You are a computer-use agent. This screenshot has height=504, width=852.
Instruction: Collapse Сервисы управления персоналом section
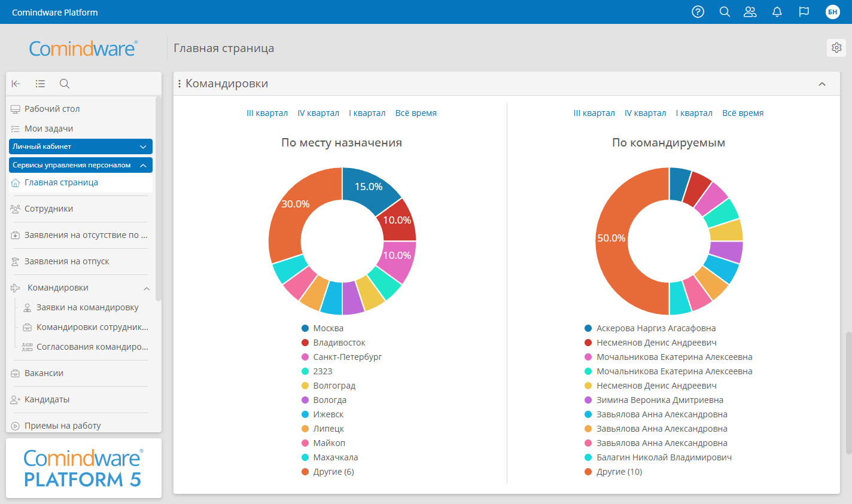click(x=143, y=165)
